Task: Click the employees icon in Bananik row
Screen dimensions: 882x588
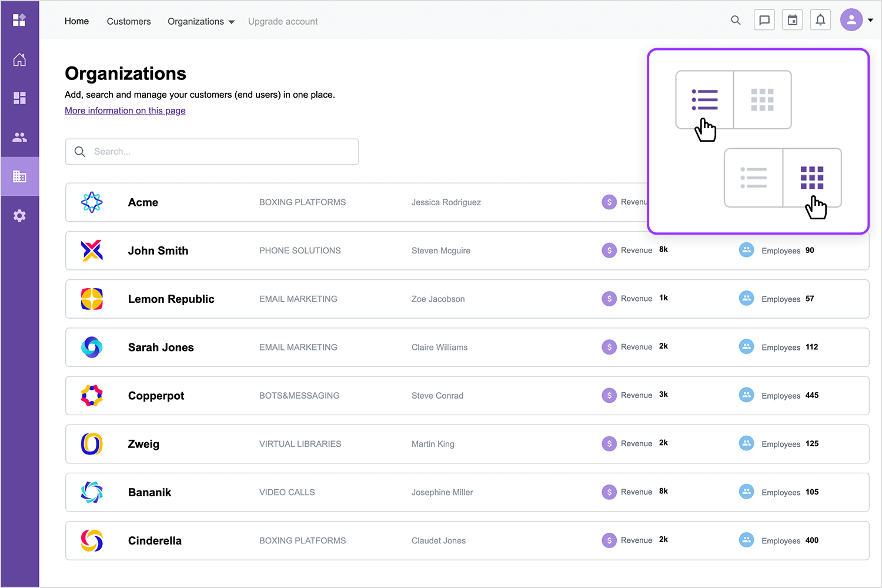Action: point(746,492)
